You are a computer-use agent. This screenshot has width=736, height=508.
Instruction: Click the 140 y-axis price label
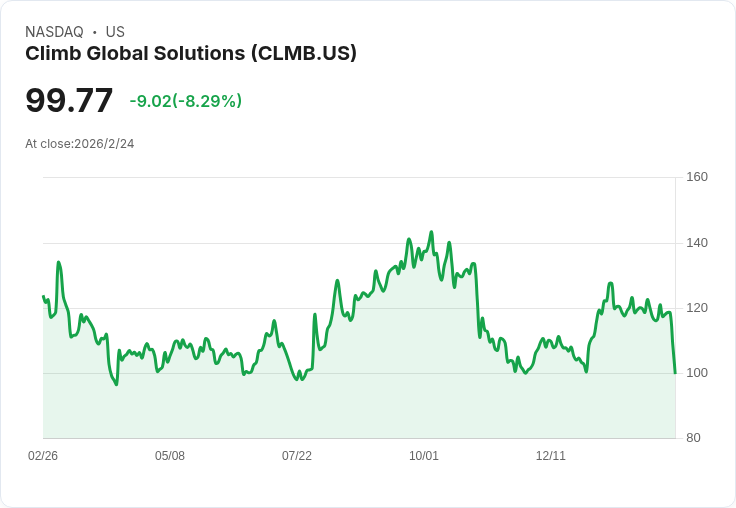click(x=697, y=243)
